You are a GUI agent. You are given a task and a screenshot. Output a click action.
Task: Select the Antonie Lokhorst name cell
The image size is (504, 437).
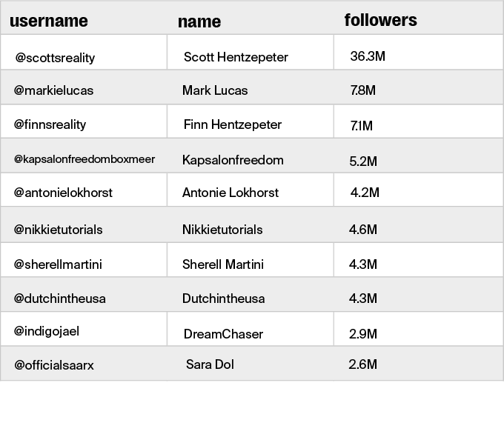point(231,193)
